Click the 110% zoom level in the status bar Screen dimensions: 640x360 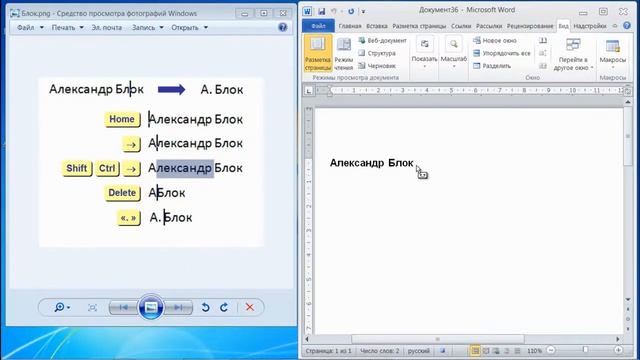tap(534, 351)
